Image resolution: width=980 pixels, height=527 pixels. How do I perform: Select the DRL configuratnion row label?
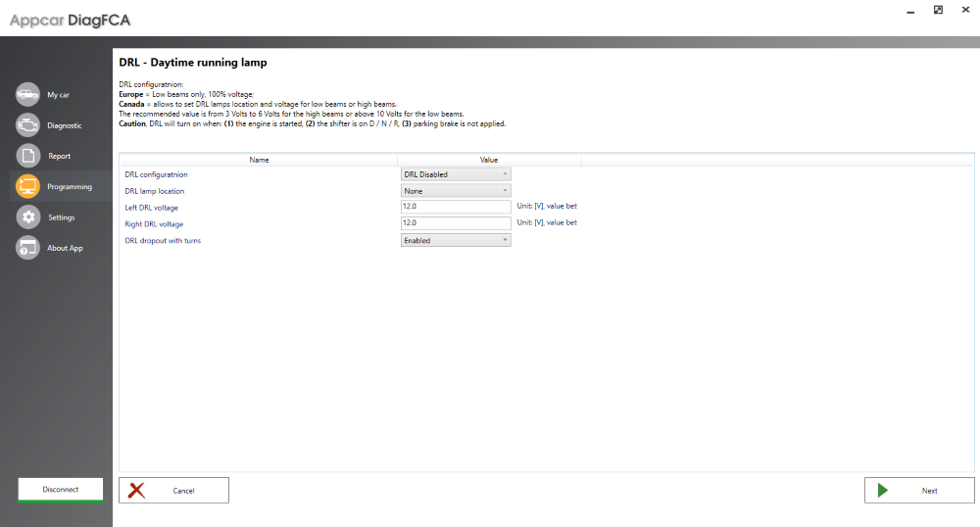156,174
